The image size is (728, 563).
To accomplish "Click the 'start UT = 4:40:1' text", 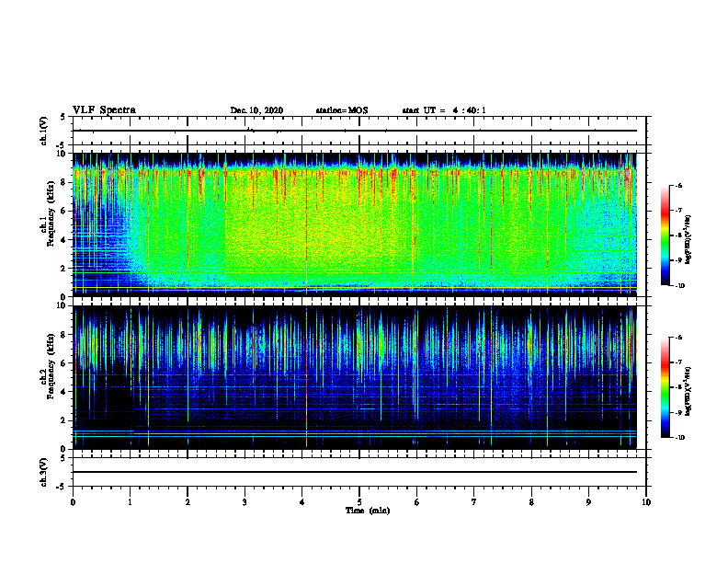I will [x=444, y=110].
